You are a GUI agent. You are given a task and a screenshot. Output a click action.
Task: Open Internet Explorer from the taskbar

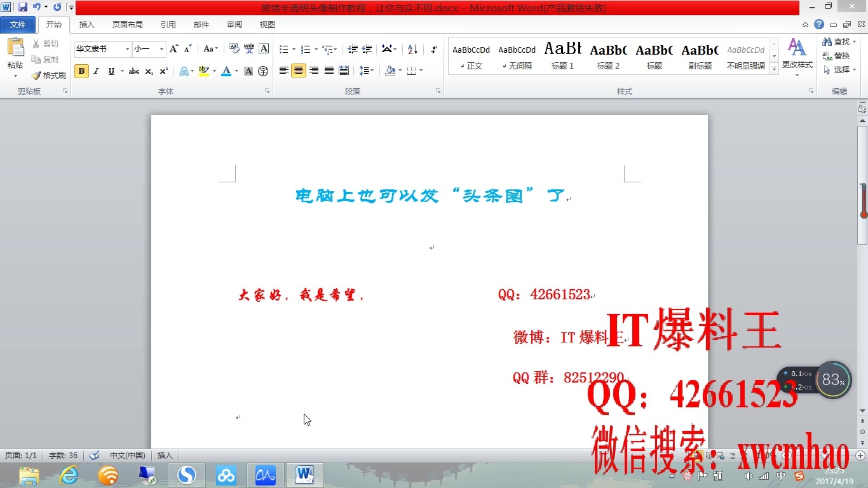(x=69, y=475)
